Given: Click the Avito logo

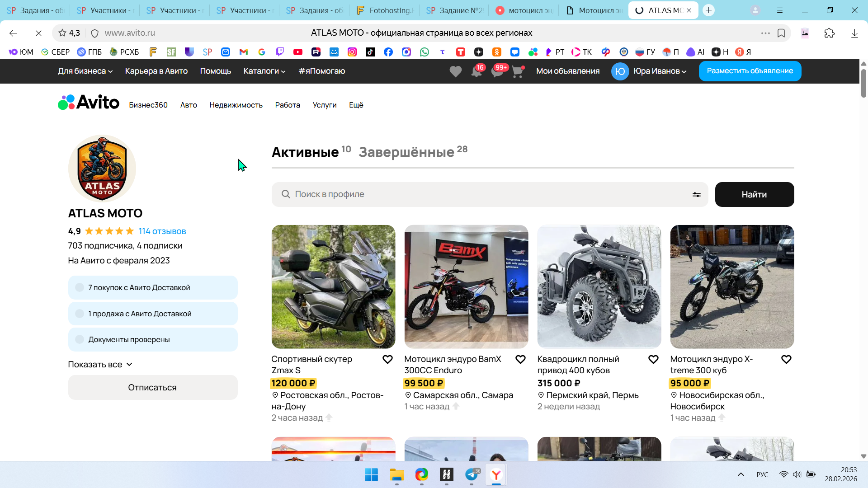Looking at the screenshot, I should pyautogui.click(x=89, y=103).
